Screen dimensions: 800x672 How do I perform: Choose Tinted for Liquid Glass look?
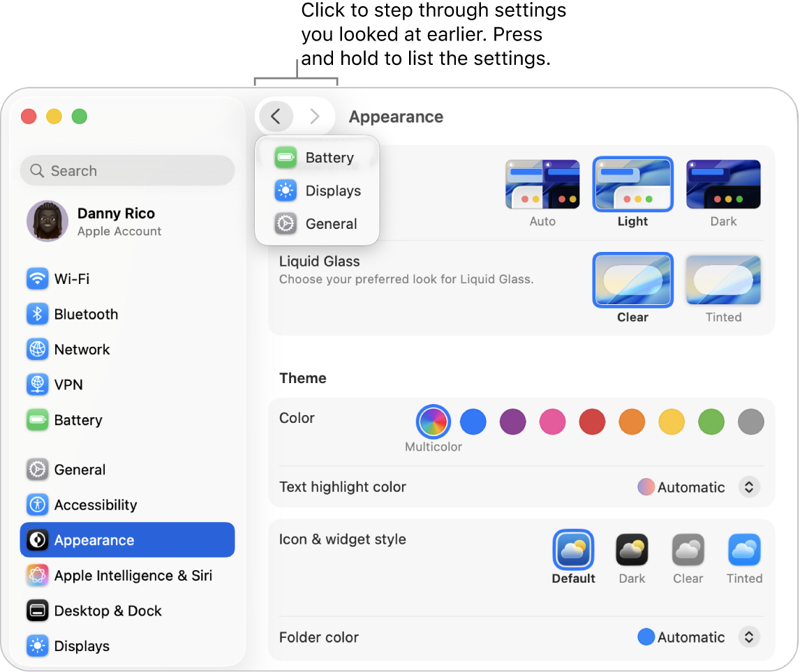(x=723, y=280)
